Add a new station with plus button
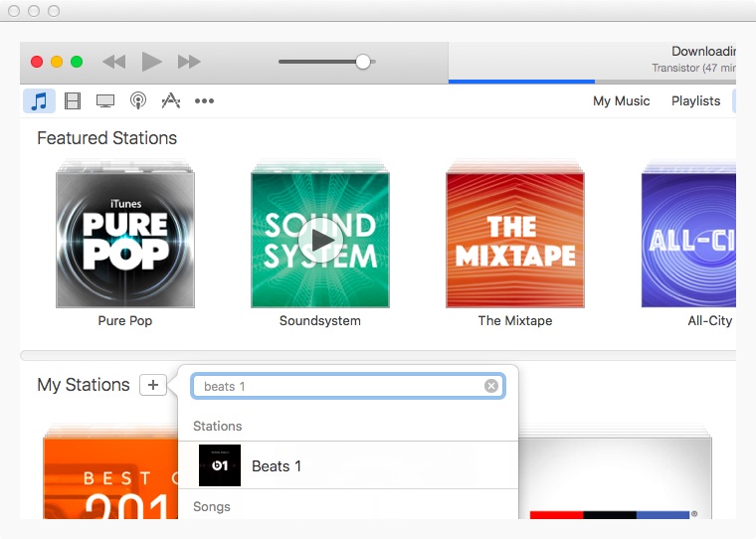 pos(153,385)
